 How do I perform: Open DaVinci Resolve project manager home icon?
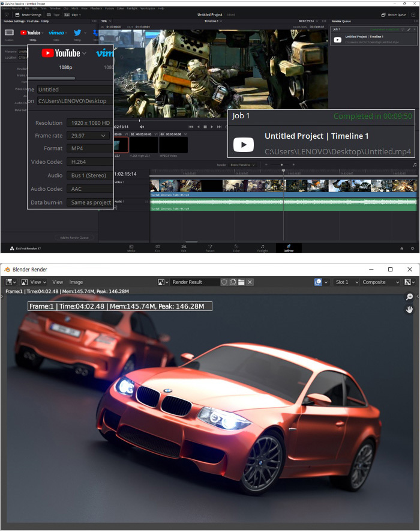coord(401,249)
